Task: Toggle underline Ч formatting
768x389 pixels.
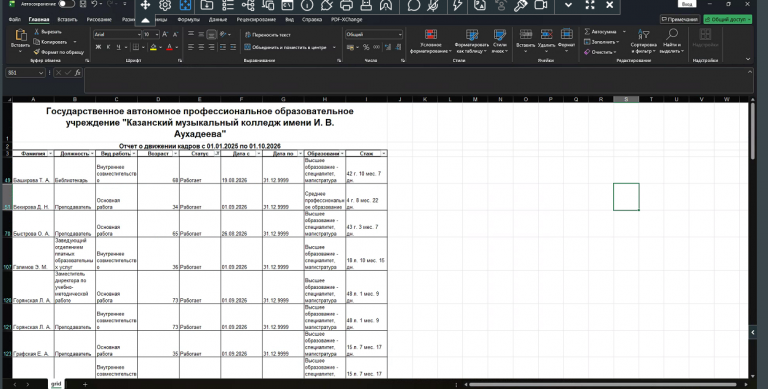Action: [119, 47]
